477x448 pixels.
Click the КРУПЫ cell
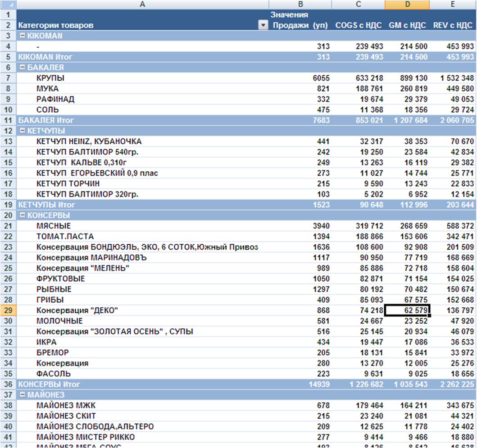pyautogui.click(x=50, y=78)
